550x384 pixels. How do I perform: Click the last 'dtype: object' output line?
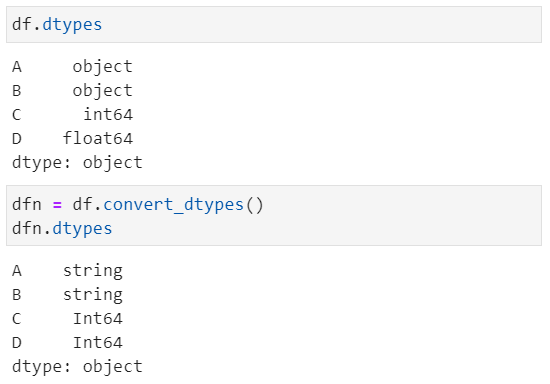coord(77,367)
